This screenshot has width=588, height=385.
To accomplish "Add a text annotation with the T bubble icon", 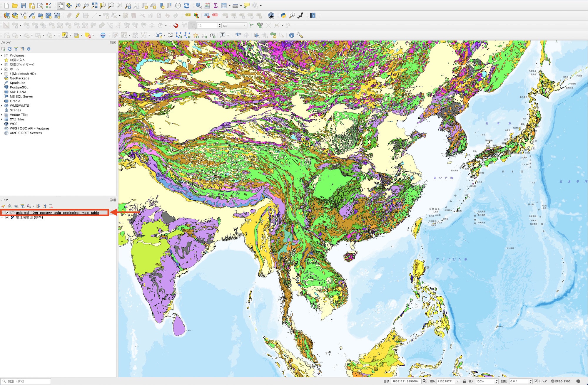I will click(223, 35).
